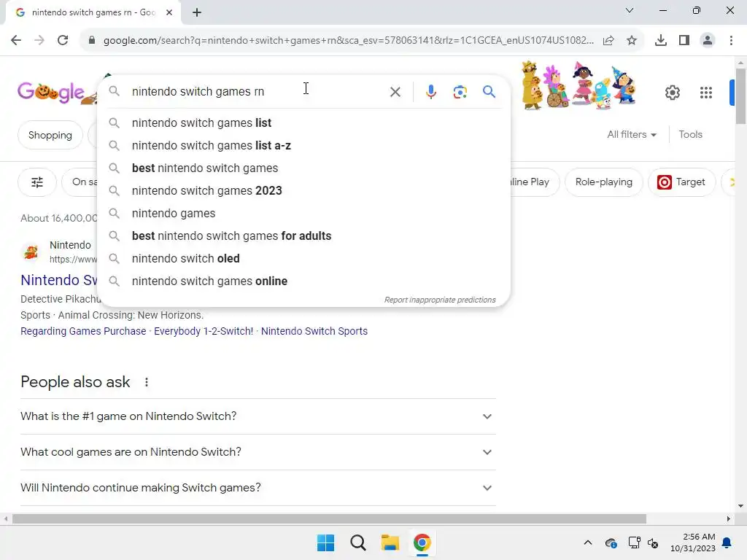Screen dimensions: 747x560
Task: Choose suggestion 'nintendo switch games online'
Action: pyautogui.click(x=303, y=281)
